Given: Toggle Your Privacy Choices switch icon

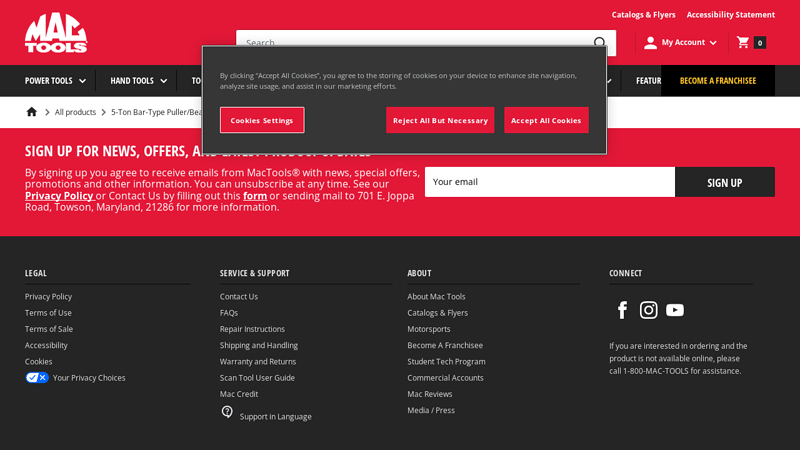Looking at the screenshot, I should coord(37,378).
